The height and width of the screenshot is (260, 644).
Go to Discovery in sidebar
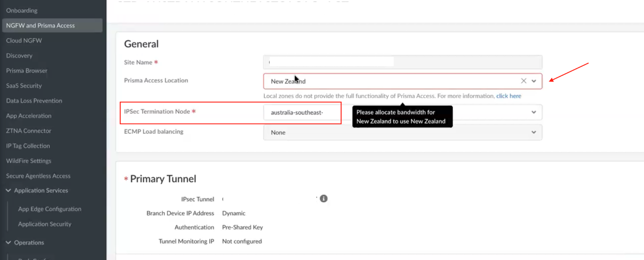(19, 56)
